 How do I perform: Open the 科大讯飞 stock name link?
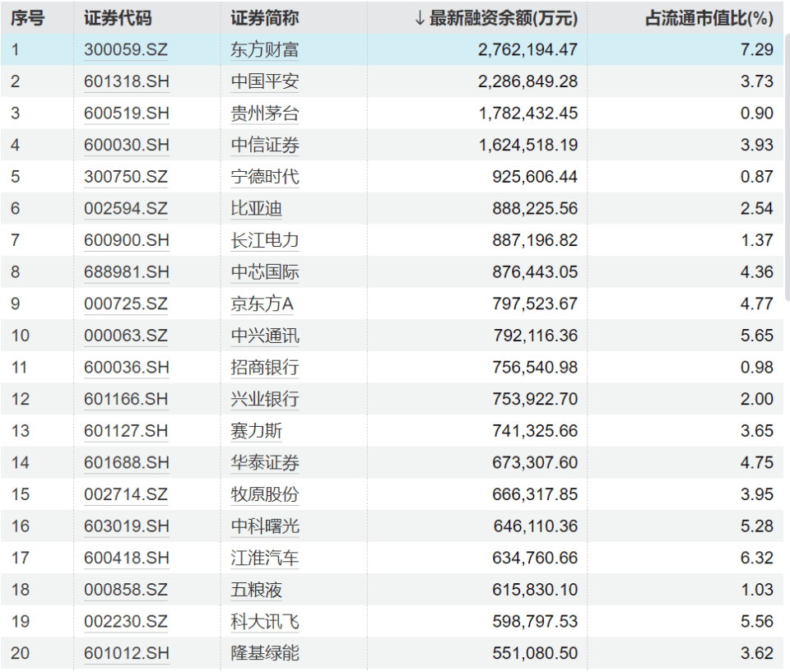click(x=265, y=621)
